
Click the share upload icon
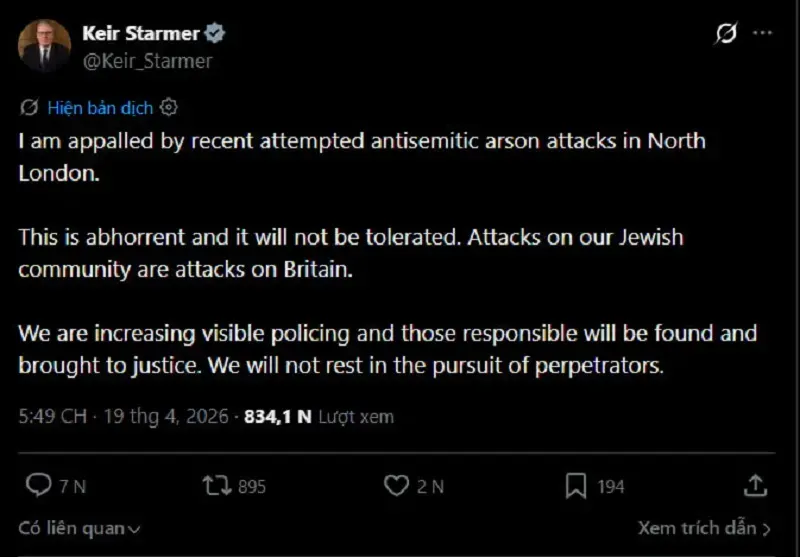(756, 486)
